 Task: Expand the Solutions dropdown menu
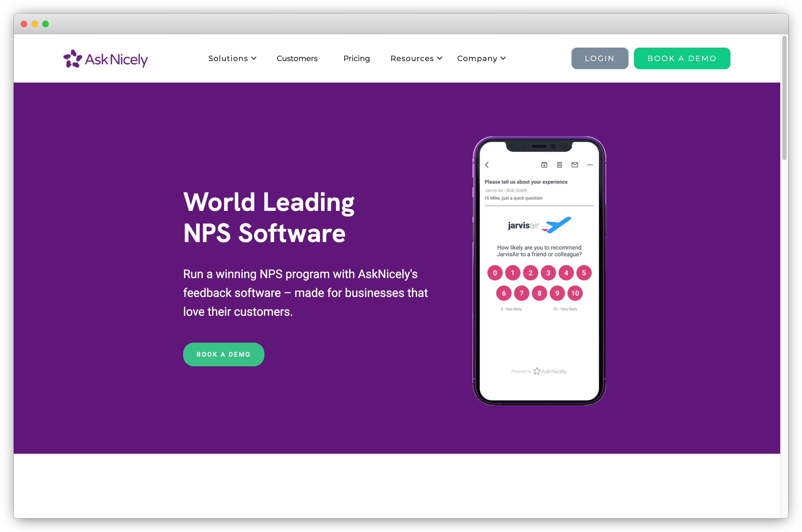click(232, 58)
